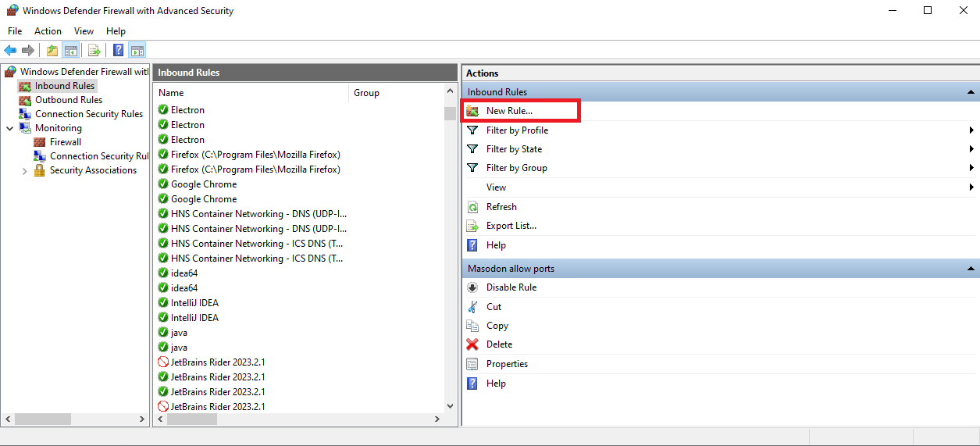The image size is (980, 446).
Task: Click the rules list horizontal scrollbar left arrow
Action: (x=160, y=419)
